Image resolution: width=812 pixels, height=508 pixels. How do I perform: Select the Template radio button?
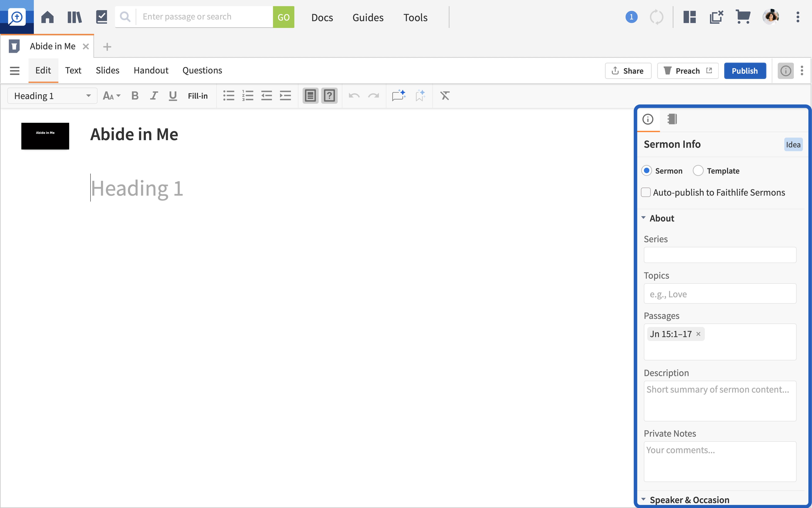[x=698, y=171]
